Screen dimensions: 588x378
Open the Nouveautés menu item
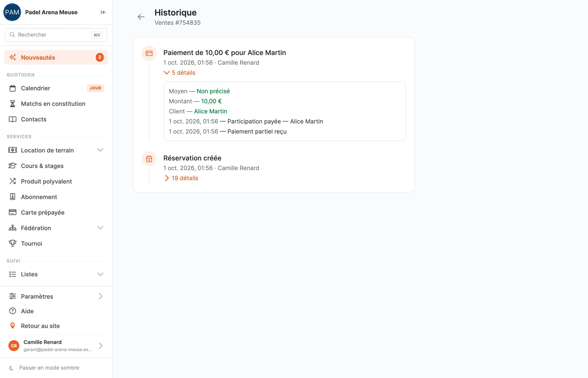(56, 58)
